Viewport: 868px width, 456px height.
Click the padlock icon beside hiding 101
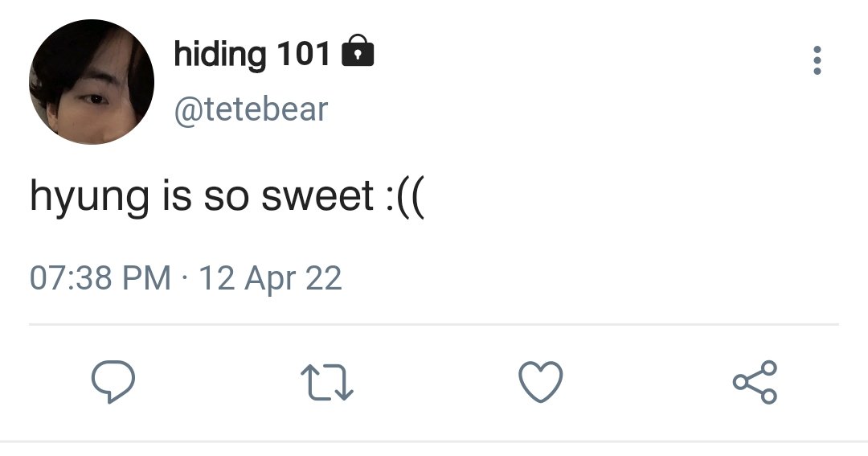358,51
